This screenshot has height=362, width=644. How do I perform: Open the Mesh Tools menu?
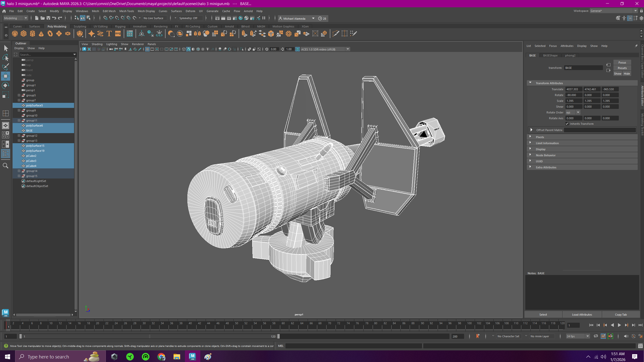point(126,11)
